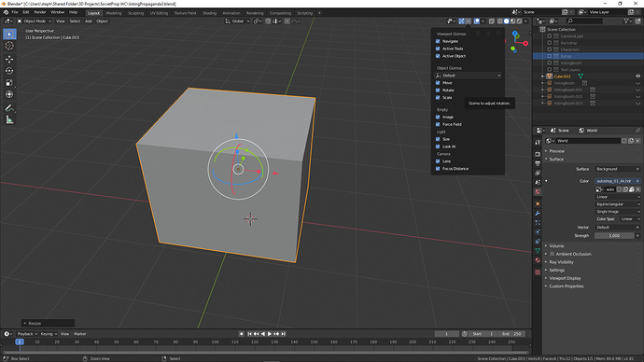644x362 pixels.
Task: Toggle the Force Field empty gizmo
Action: [x=438, y=124]
